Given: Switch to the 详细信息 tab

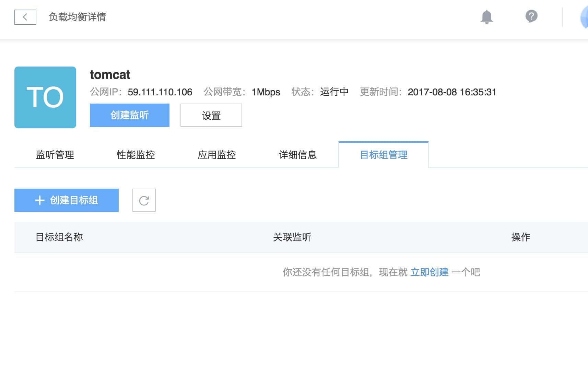Looking at the screenshot, I should tap(298, 155).
